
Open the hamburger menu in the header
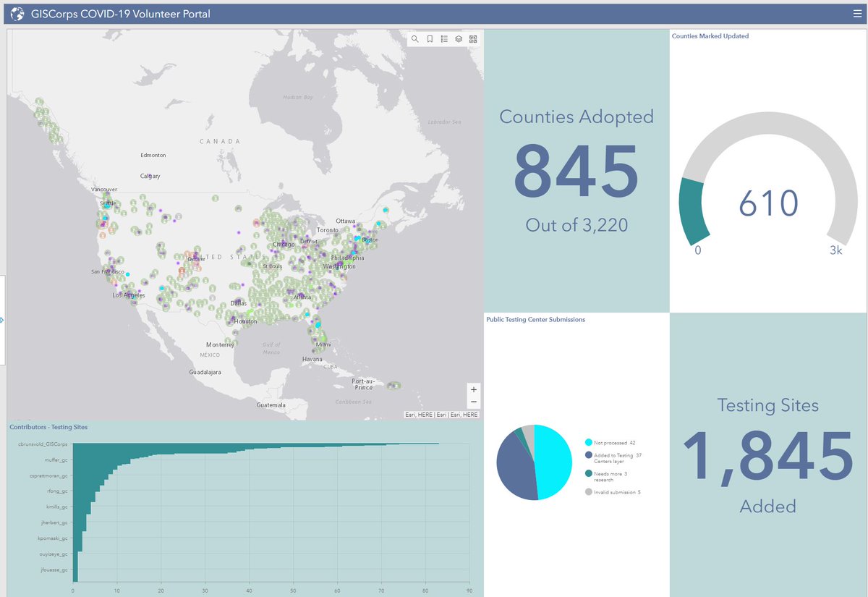856,13
